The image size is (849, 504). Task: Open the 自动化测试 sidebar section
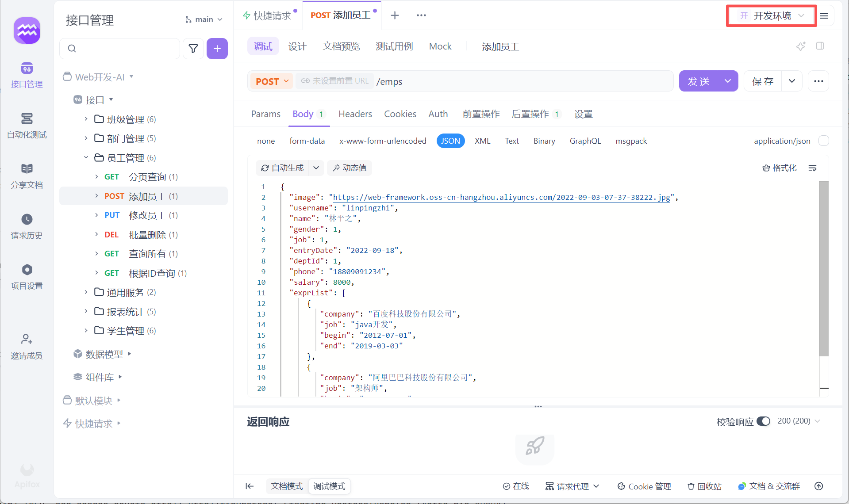(27, 126)
